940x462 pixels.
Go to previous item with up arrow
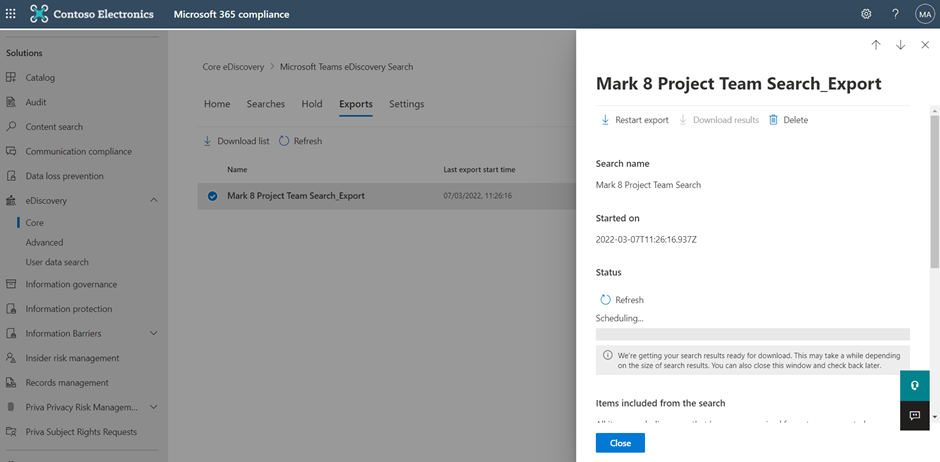click(x=876, y=45)
